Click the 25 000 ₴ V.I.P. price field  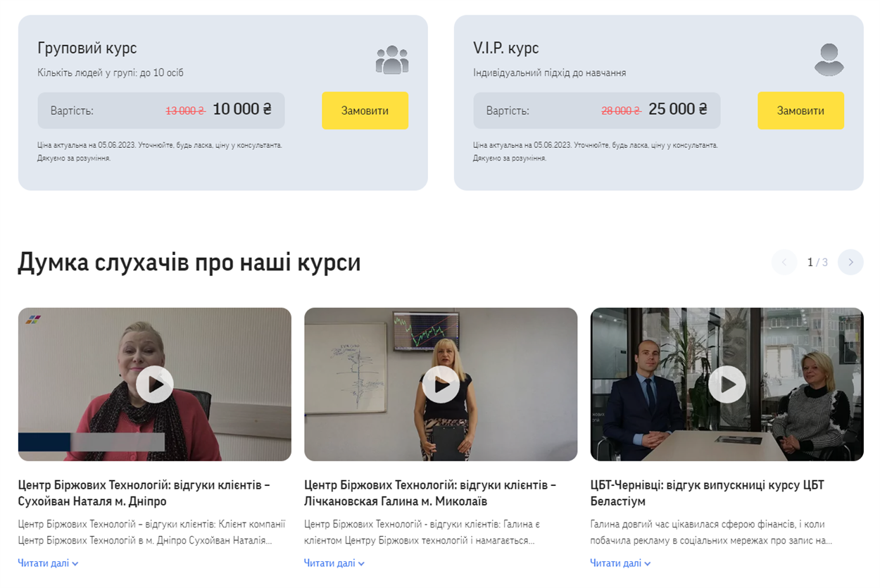coord(597,111)
